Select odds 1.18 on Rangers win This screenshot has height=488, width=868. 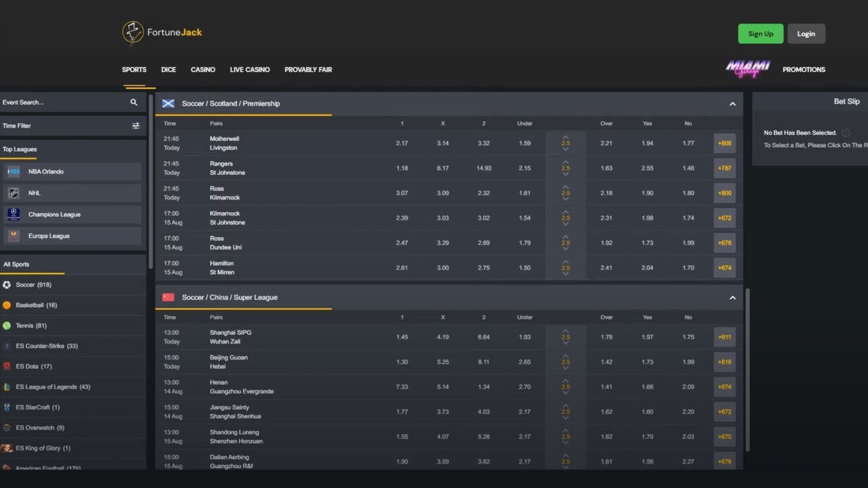[x=402, y=168]
